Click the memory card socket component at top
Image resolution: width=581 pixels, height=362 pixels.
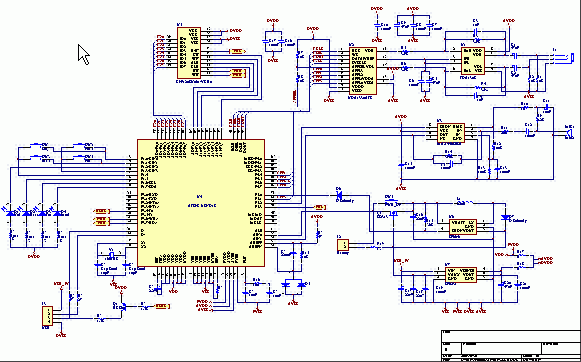[189, 52]
